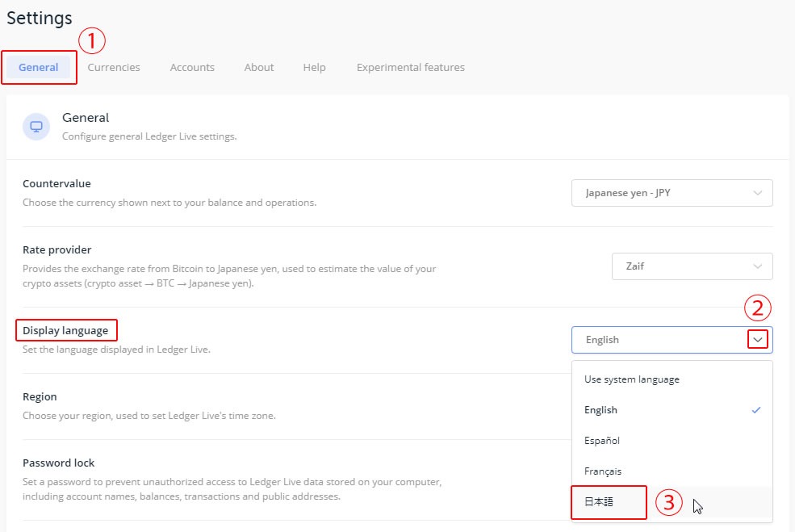
Task: Click the Display language setting label
Action: (x=65, y=331)
